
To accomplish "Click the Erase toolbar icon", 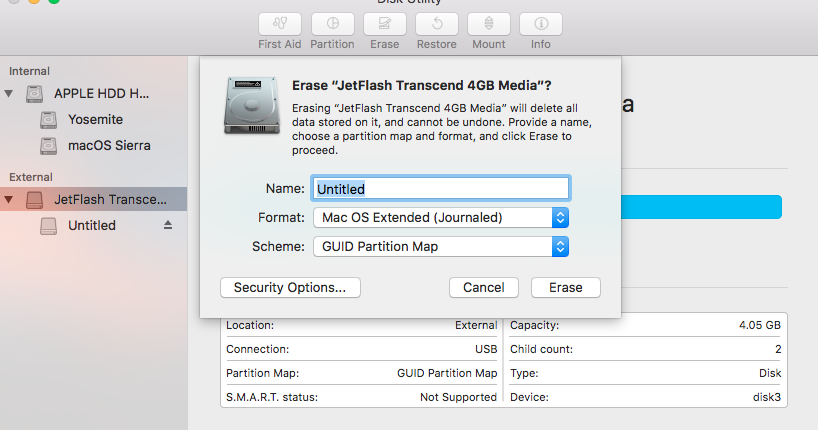I will (x=384, y=24).
